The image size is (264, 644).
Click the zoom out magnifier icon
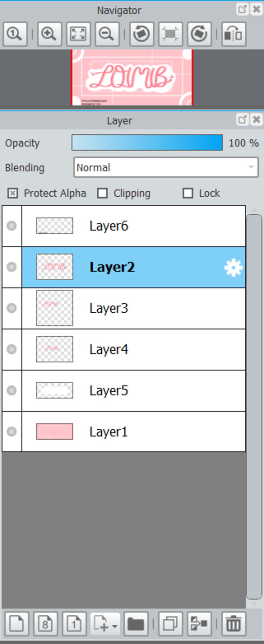[107, 34]
